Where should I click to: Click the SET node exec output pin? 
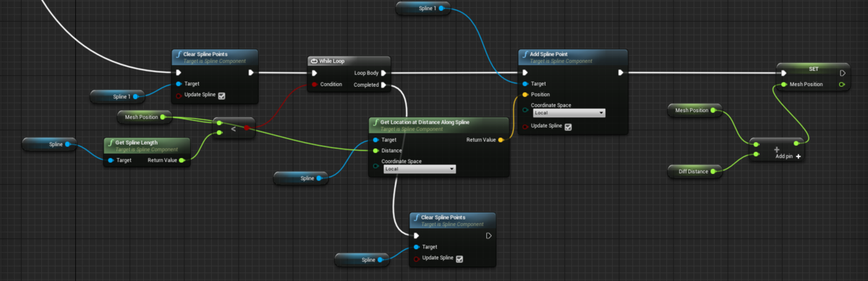click(x=843, y=73)
